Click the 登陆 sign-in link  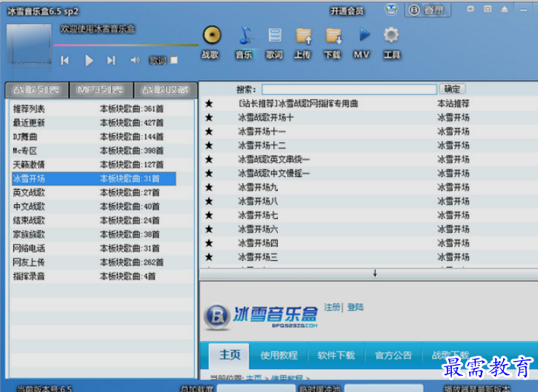pyautogui.click(x=355, y=307)
